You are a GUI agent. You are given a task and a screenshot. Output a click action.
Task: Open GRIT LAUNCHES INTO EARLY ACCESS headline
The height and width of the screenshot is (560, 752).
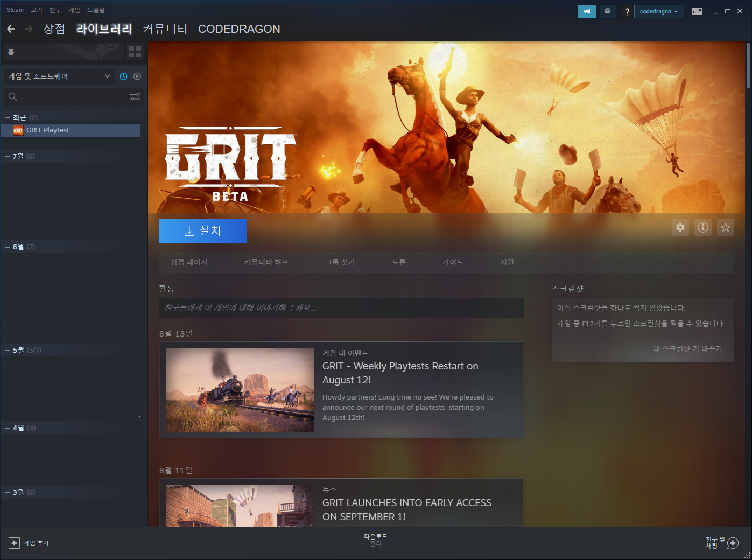pyautogui.click(x=407, y=509)
